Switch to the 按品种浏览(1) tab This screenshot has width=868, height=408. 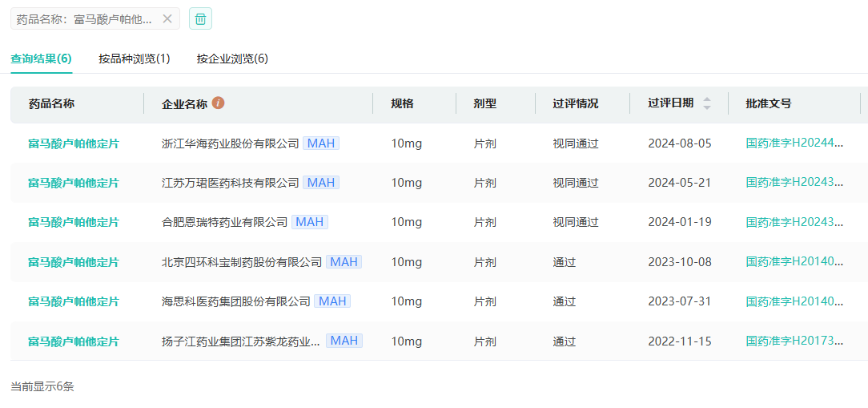click(x=135, y=59)
